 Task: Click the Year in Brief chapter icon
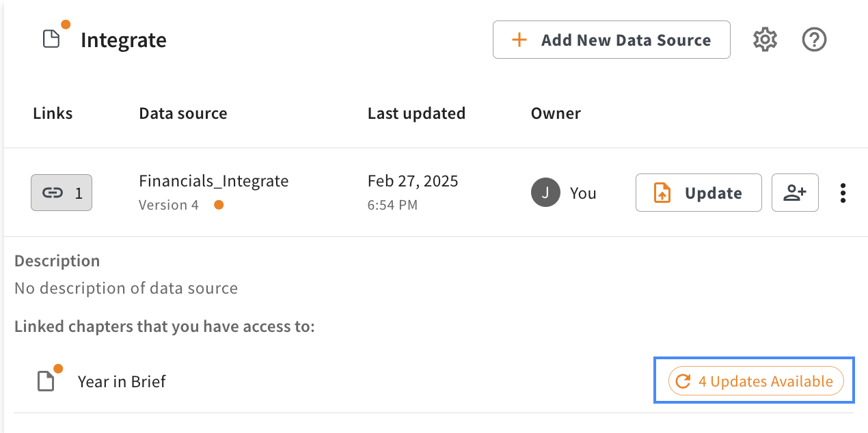46,380
